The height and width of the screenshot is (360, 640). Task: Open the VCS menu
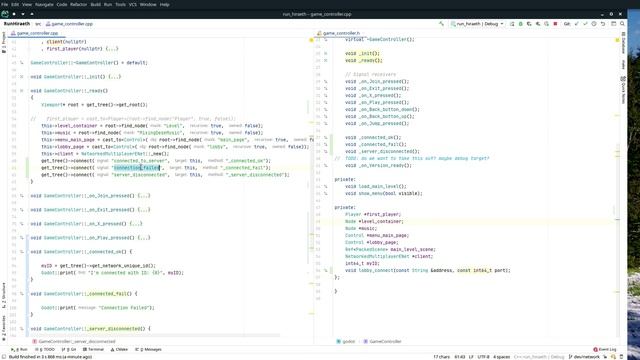(133, 4)
